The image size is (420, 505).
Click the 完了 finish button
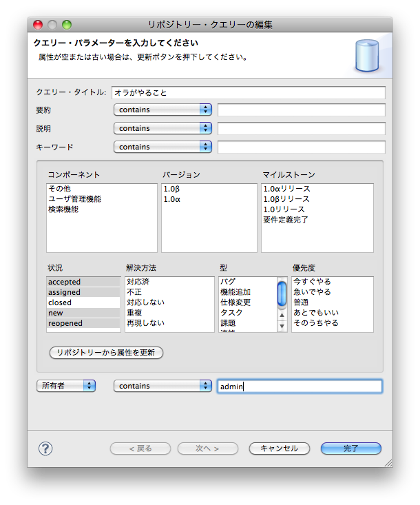[350, 449]
